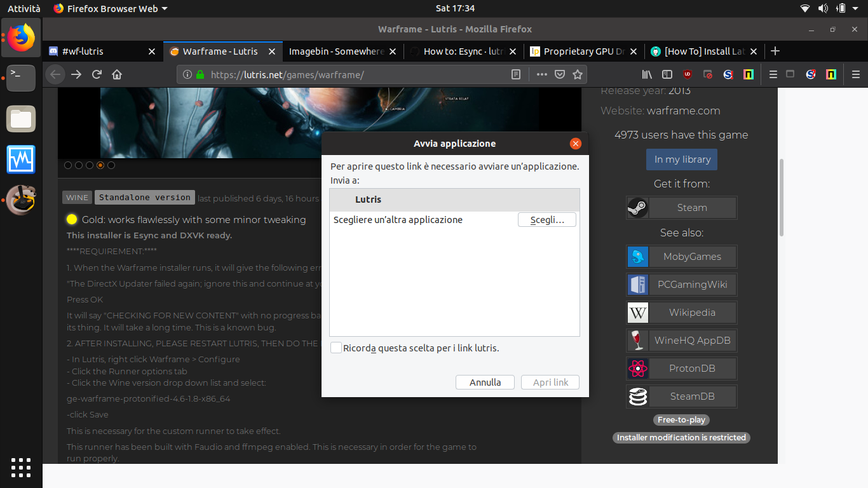Check 'Ricorda questa scelta per i link lutris'

[336, 348]
